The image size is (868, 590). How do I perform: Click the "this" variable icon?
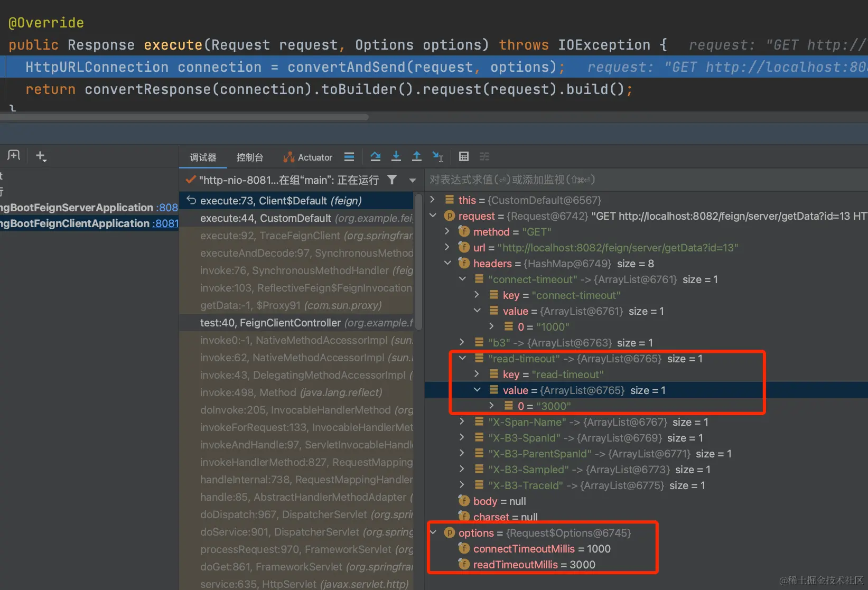click(x=450, y=200)
